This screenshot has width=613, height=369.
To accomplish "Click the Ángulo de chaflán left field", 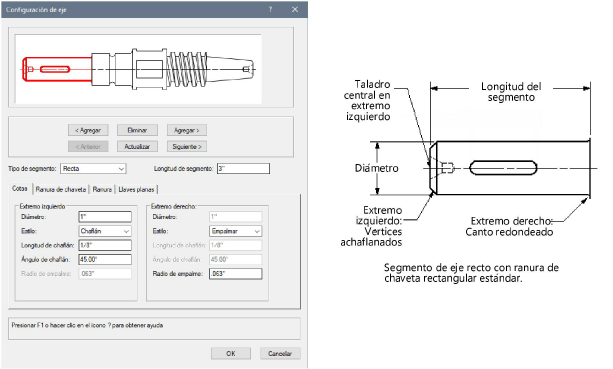I will [x=105, y=260].
